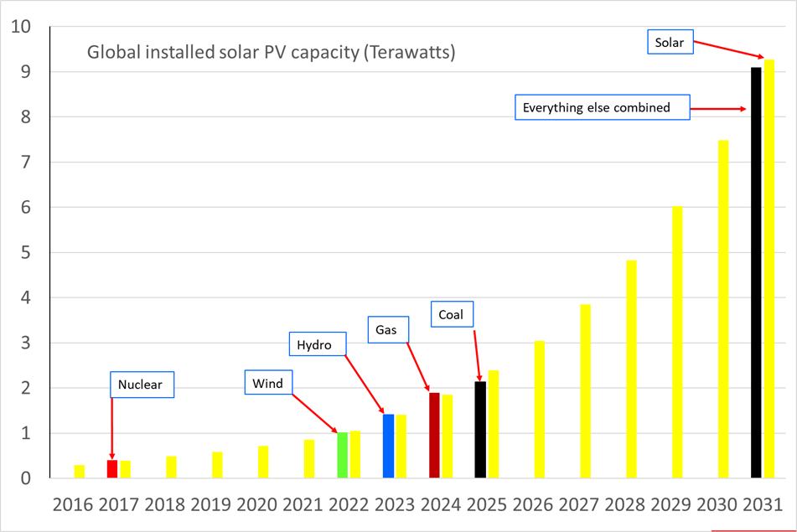
Task: Select the yellow bar for 2028
Action: tap(631, 369)
